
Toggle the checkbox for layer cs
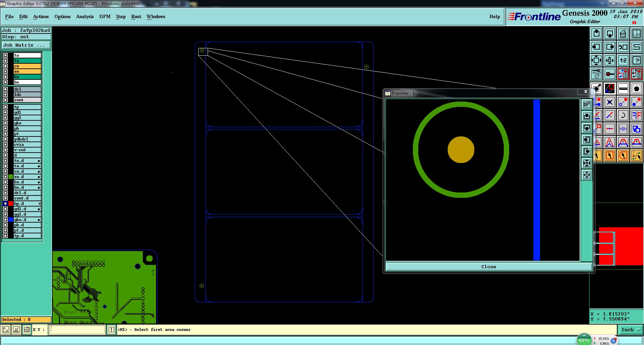[x=5, y=66]
